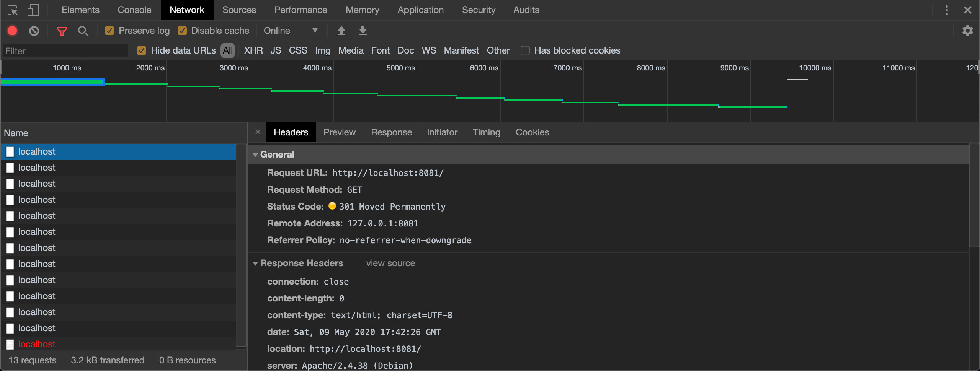
Task: Click the 13 requests status text
Action: click(33, 360)
